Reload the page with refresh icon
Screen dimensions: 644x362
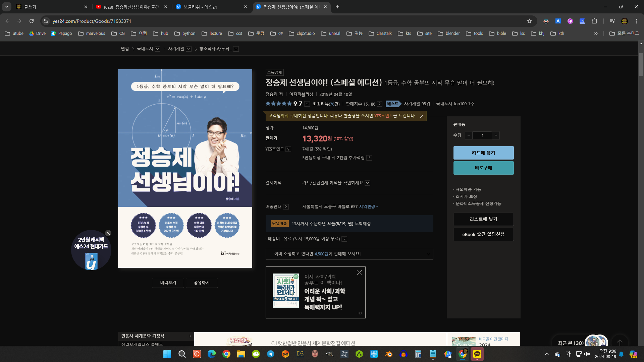pyautogui.click(x=32, y=21)
